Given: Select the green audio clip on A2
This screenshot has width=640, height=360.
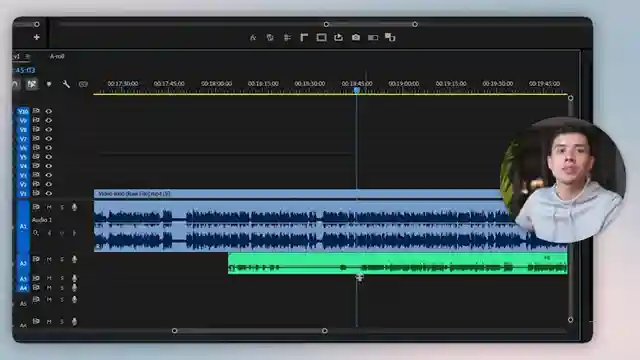Looking at the screenshot, I should [x=398, y=264].
